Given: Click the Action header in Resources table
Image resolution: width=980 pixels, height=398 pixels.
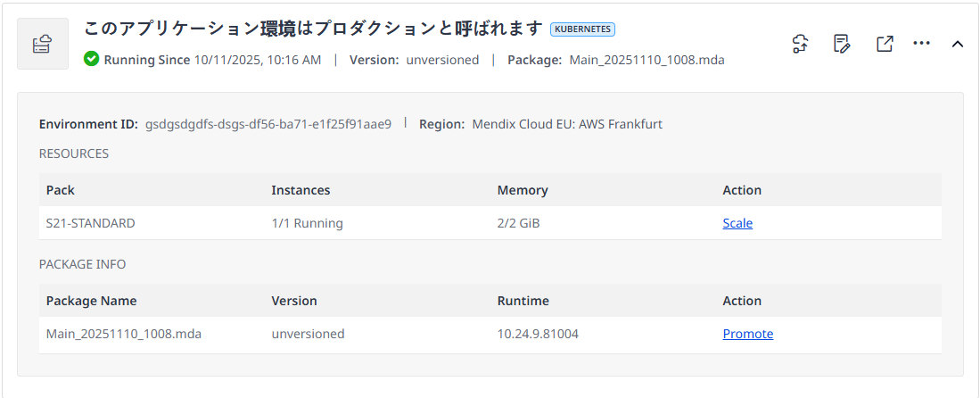Looking at the screenshot, I should click(x=742, y=189).
